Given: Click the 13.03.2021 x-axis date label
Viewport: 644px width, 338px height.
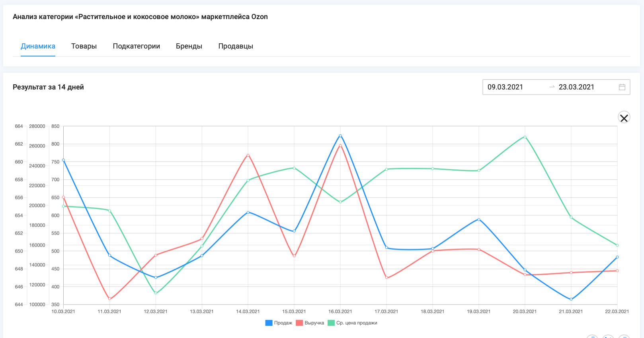Looking at the screenshot, I should [x=202, y=311].
